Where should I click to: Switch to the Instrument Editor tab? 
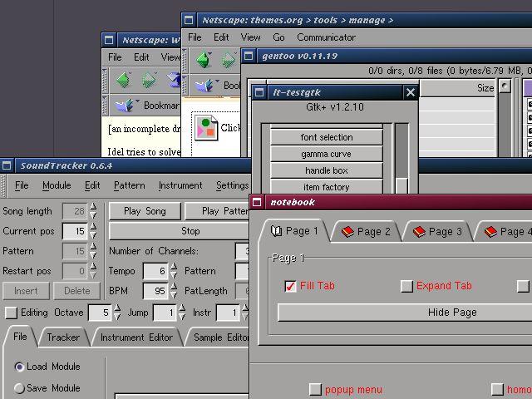coord(136,337)
